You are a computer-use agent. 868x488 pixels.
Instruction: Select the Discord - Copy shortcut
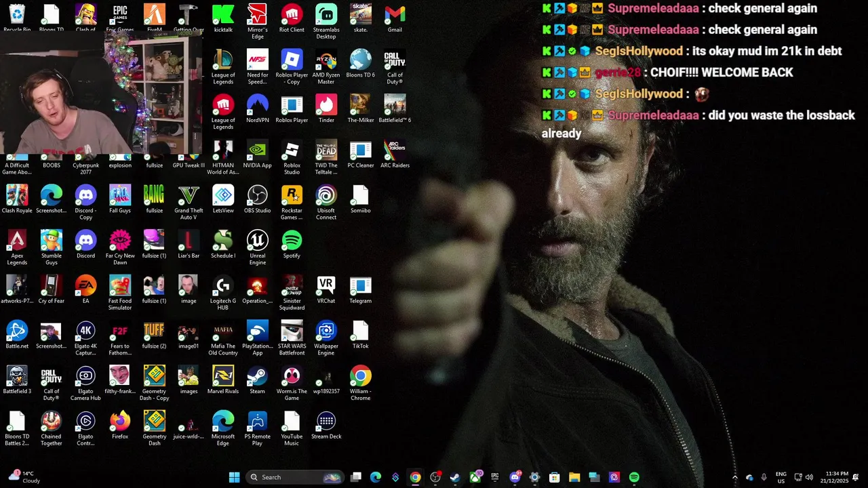point(85,202)
